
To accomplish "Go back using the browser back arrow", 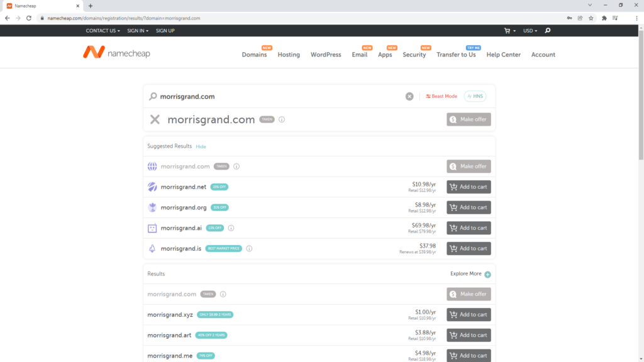I will pyautogui.click(x=8, y=18).
